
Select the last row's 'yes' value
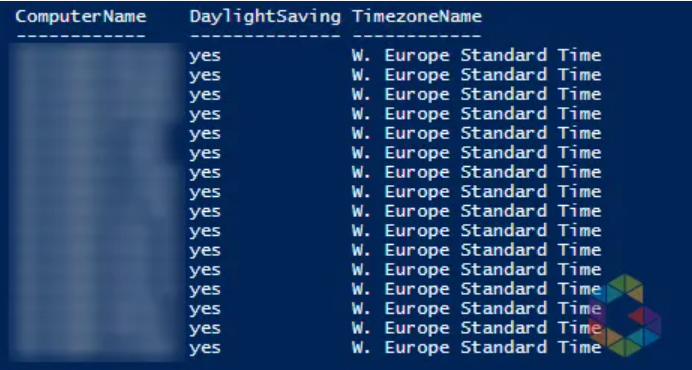pos(205,348)
